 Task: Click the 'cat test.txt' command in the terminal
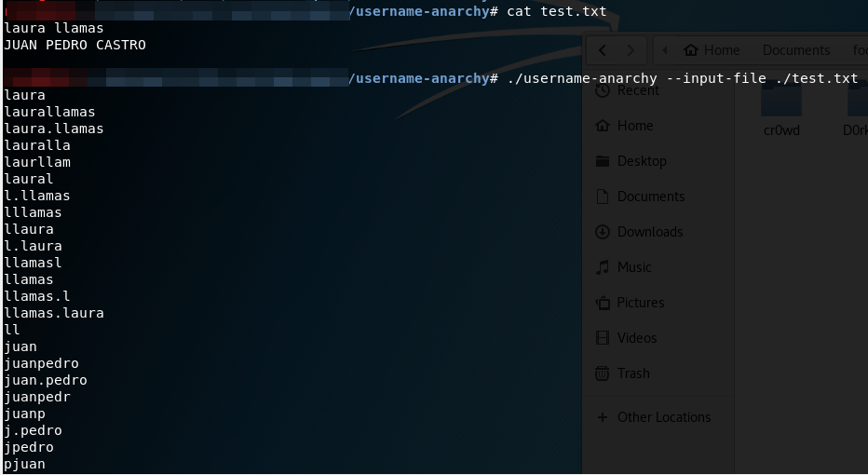pos(556,11)
